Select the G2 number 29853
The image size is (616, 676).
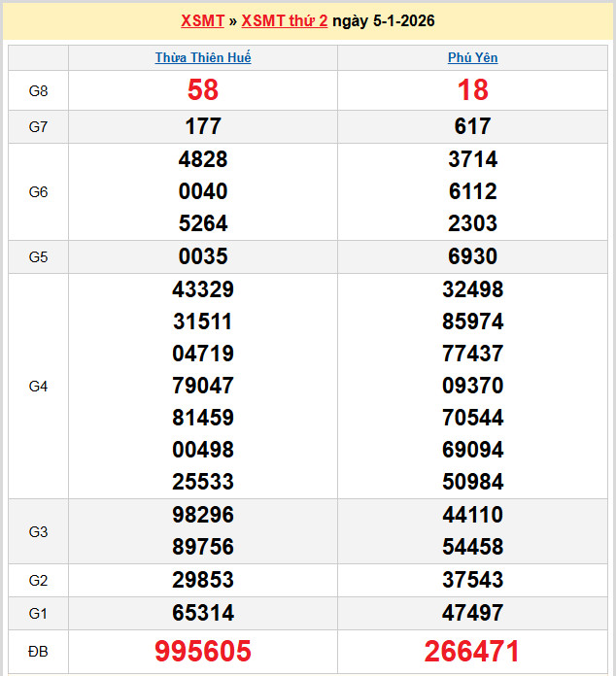coord(203,580)
